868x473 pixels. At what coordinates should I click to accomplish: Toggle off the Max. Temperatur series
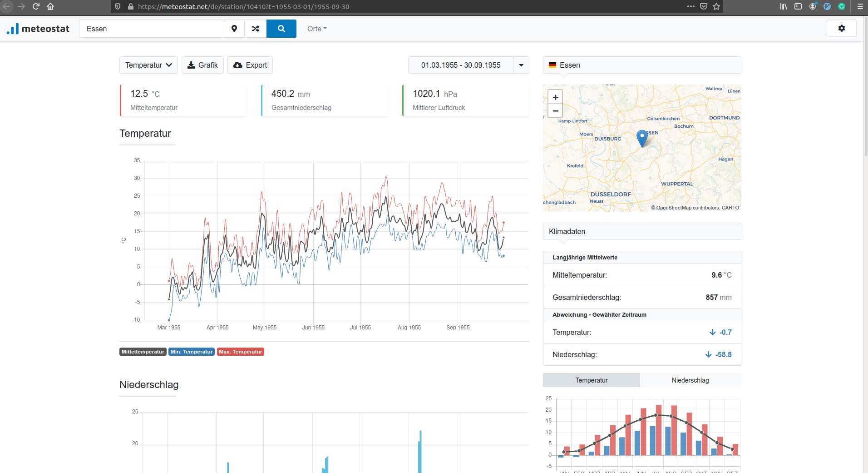pos(240,351)
